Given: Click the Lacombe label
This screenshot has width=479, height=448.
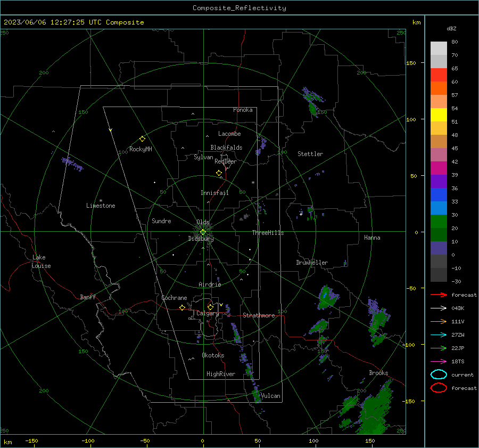Looking at the screenshot, I should [x=229, y=134].
